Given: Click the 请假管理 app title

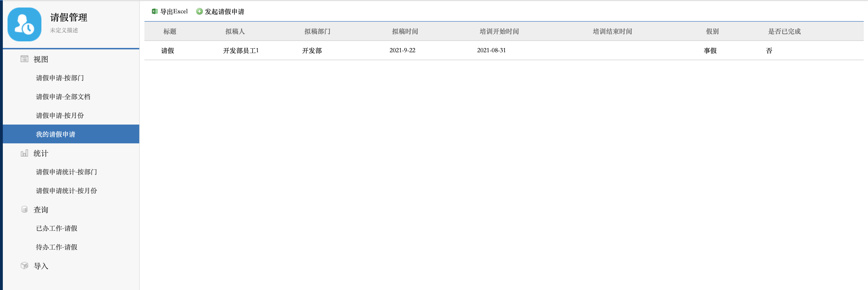Looking at the screenshot, I should [69, 17].
